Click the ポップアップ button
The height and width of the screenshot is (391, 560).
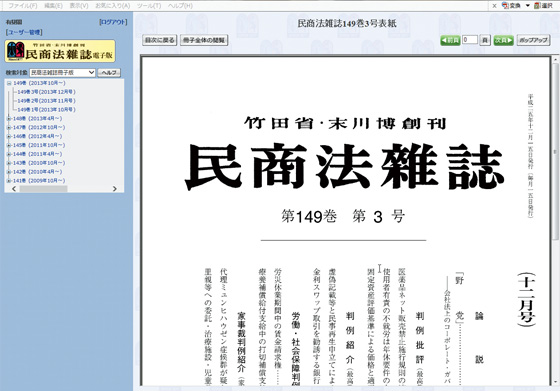pyautogui.click(x=533, y=40)
